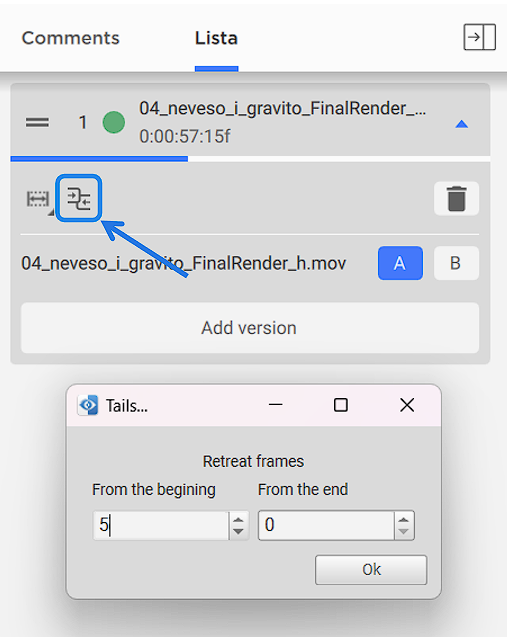Collapse item 1 with the blue triangle
The height and width of the screenshot is (637, 507).
click(462, 124)
